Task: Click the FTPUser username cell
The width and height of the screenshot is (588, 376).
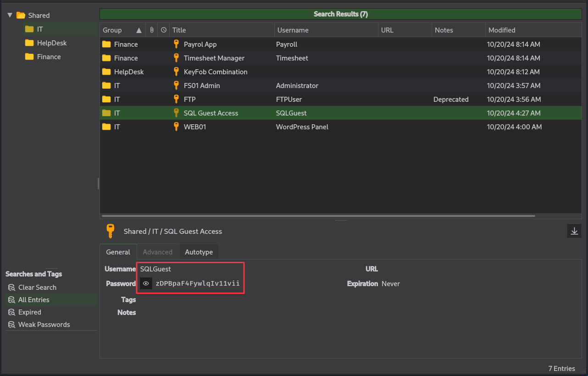Action: click(x=289, y=100)
